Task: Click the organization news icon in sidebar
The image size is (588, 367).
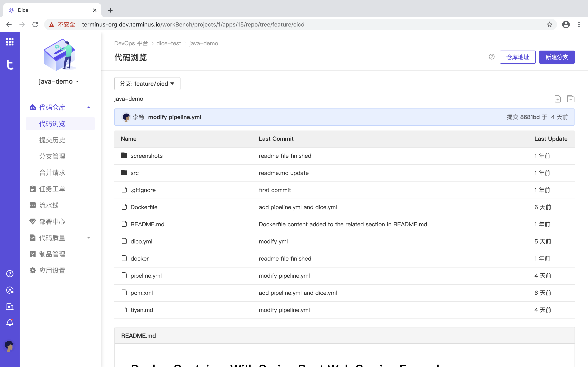Action: pos(10,306)
